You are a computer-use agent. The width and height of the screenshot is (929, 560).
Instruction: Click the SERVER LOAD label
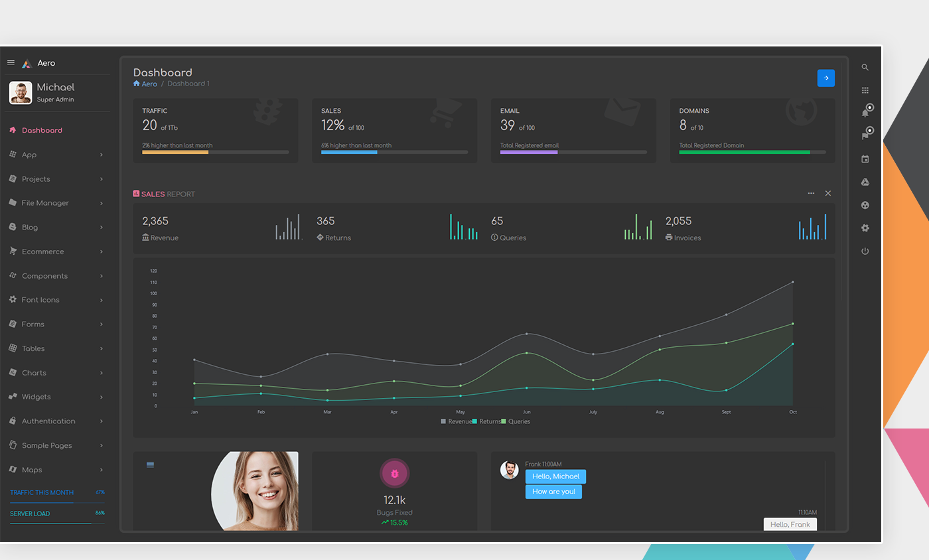[30, 514]
